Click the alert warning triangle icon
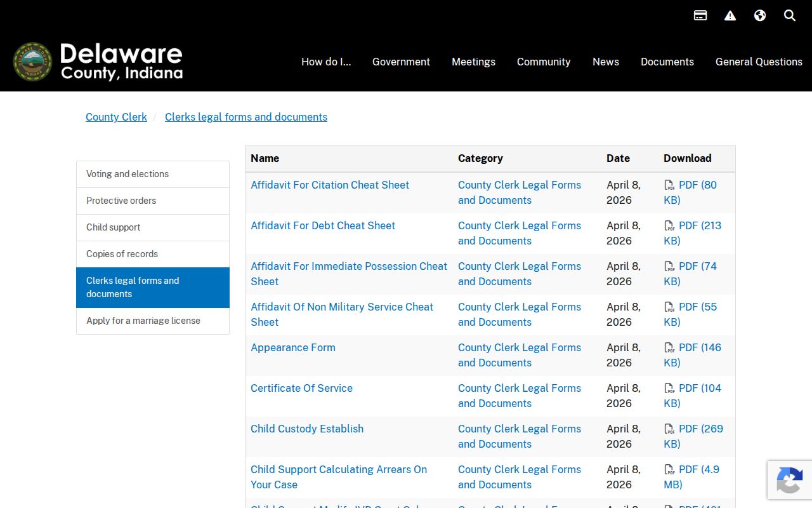This screenshot has width=812, height=508. click(x=730, y=15)
